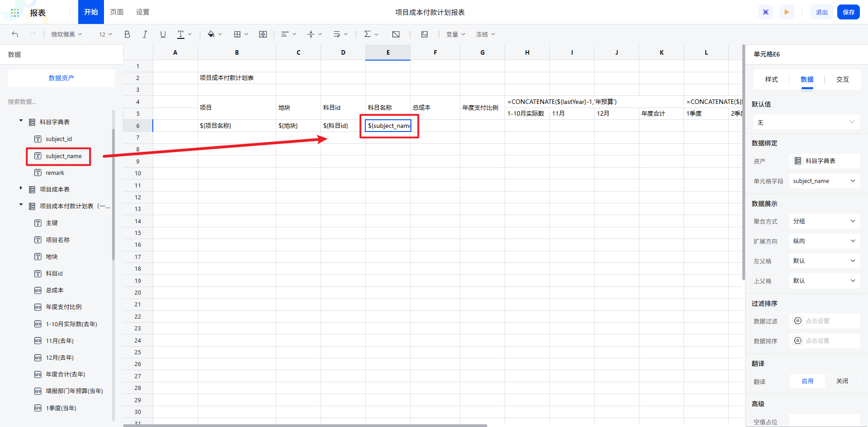868x427 pixels.
Task: Toggle underline formatting
Action: (163, 34)
